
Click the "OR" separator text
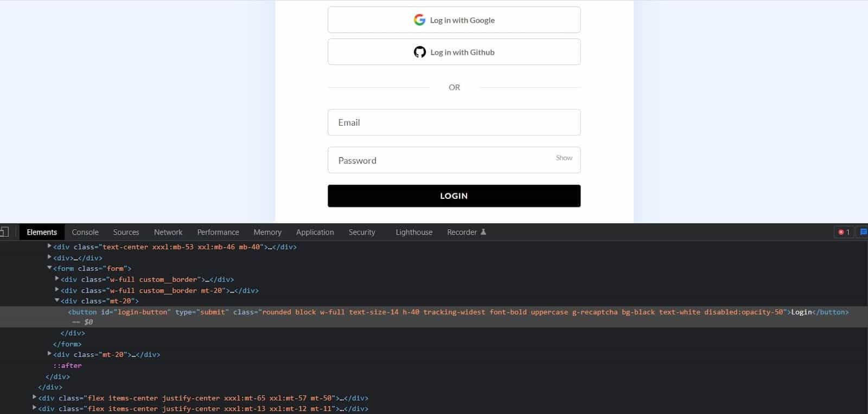point(454,87)
